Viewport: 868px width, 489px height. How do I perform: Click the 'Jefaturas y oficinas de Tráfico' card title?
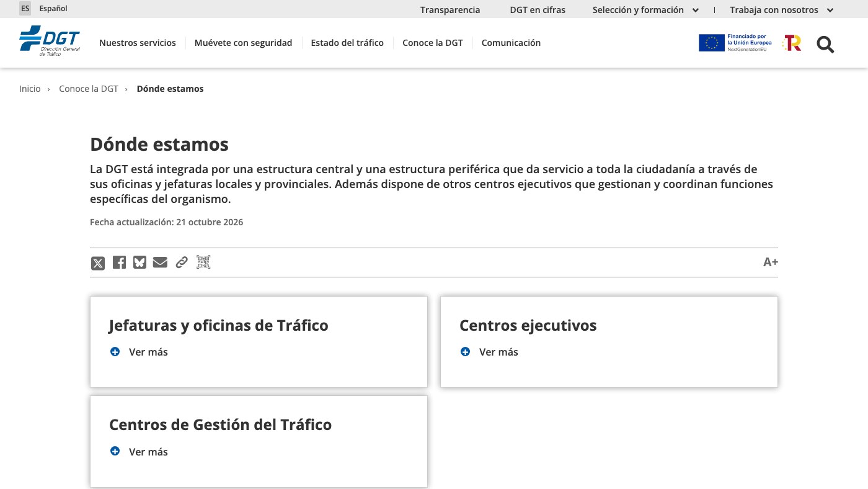pos(219,325)
